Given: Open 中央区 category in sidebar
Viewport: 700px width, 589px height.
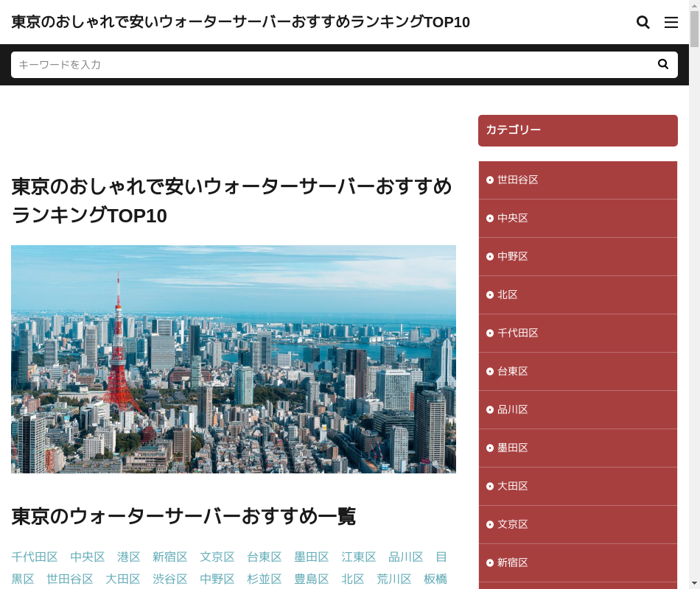Looking at the screenshot, I should click(x=578, y=218).
